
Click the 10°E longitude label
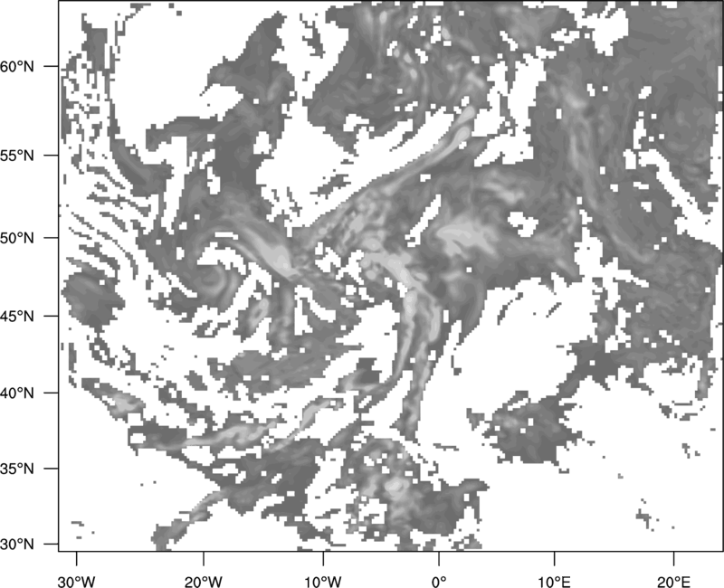(554, 582)
